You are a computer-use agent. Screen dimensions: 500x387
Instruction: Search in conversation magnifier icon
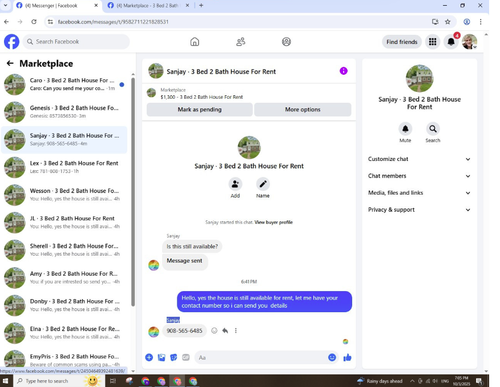433,129
